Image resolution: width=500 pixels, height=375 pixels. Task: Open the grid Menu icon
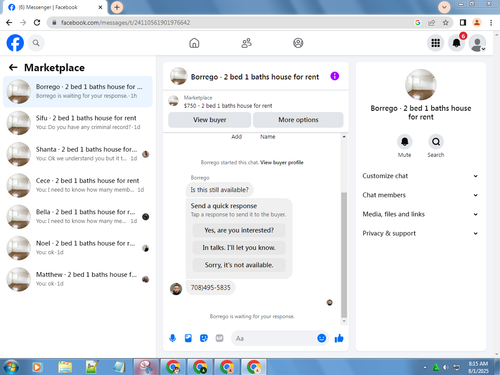tap(435, 43)
